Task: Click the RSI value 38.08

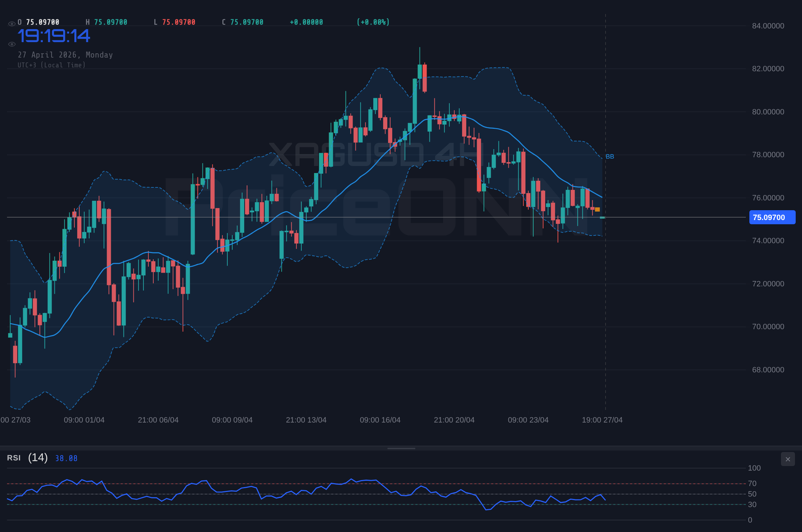Action: [x=66, y=458]
